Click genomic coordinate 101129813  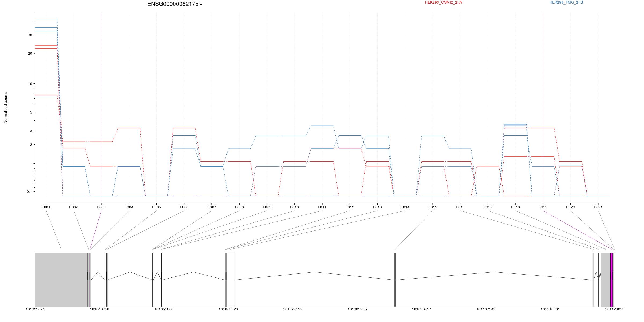pyautogui.click(x=615, y=309)
